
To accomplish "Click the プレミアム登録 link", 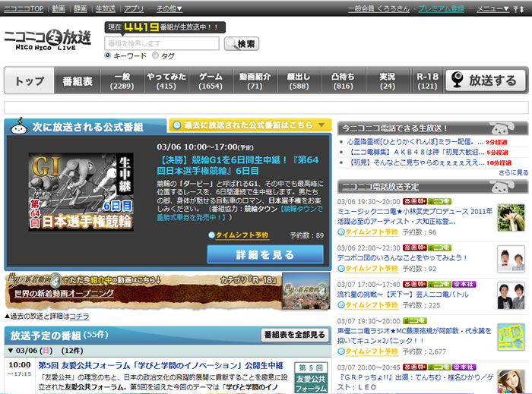I will (441, 9).
